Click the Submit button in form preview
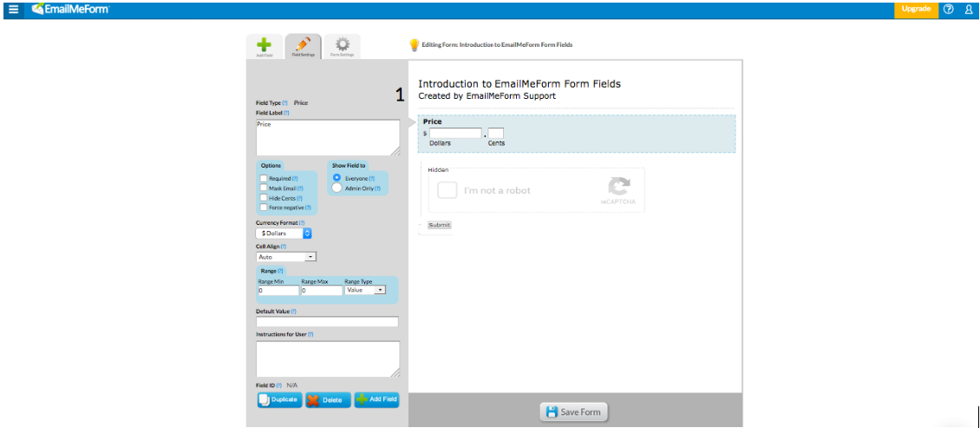 click(439, 225)
